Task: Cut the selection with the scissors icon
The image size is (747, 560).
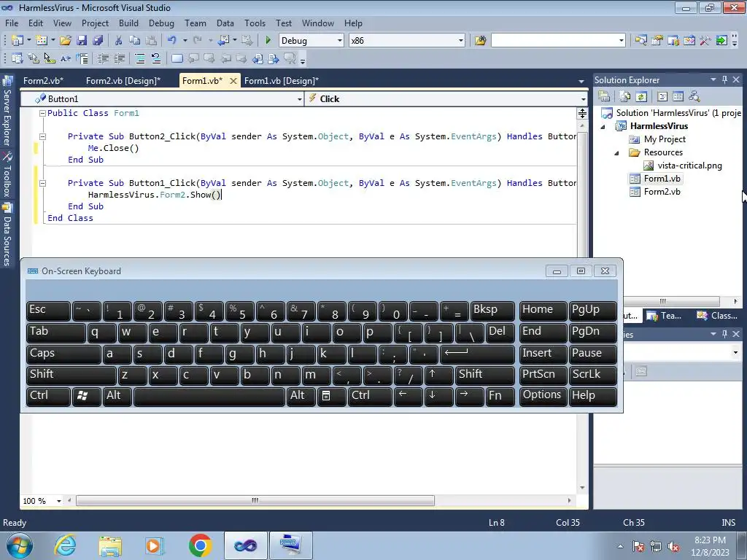Action: [119, 41]
